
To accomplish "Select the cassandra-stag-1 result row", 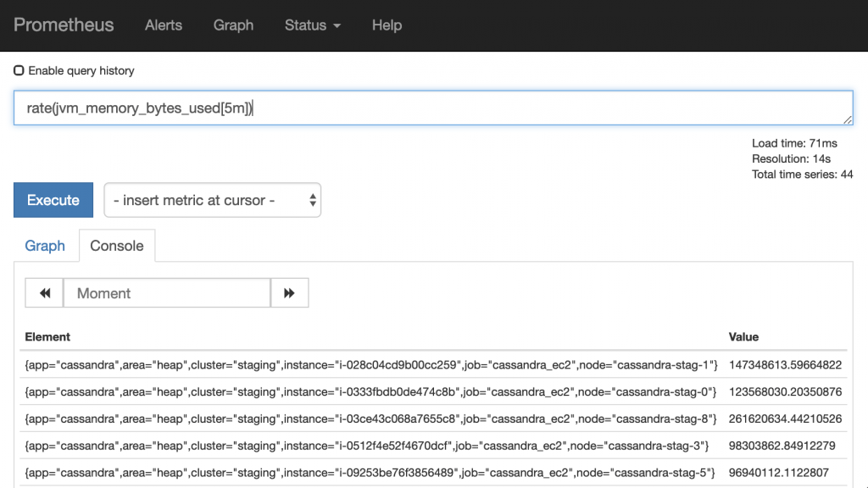I will click(371, 365).
